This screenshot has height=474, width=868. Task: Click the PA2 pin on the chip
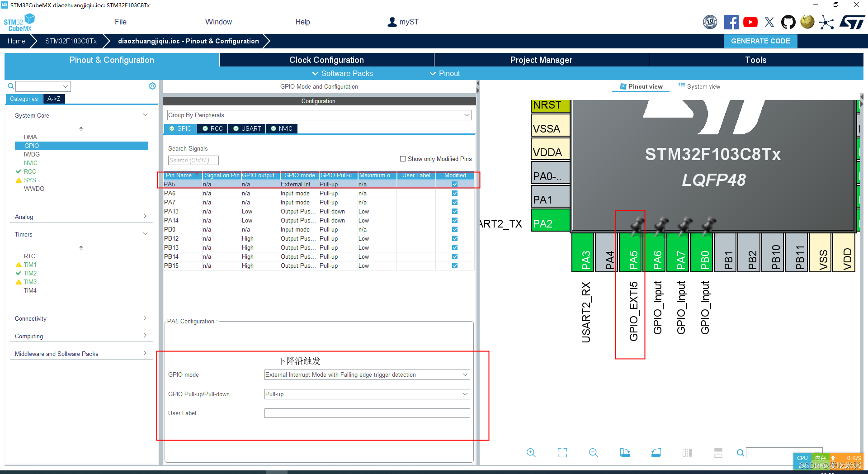tap(550, 220)
